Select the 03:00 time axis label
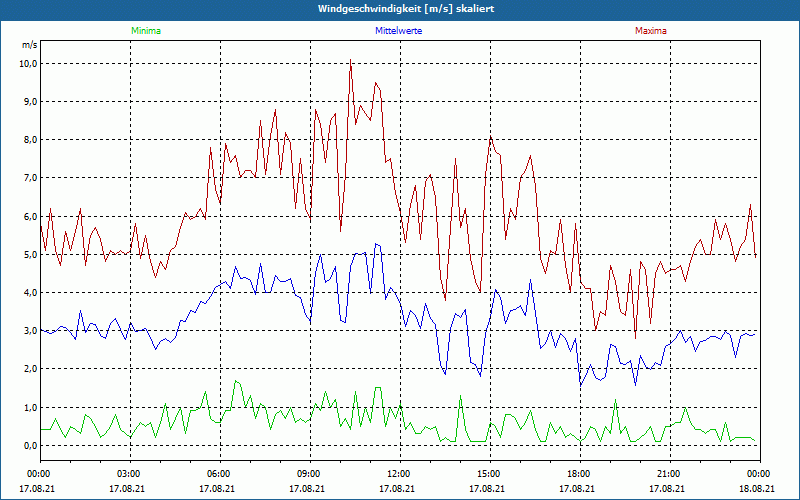This screenshot has width=800, height=500. (x=129, y=474)
